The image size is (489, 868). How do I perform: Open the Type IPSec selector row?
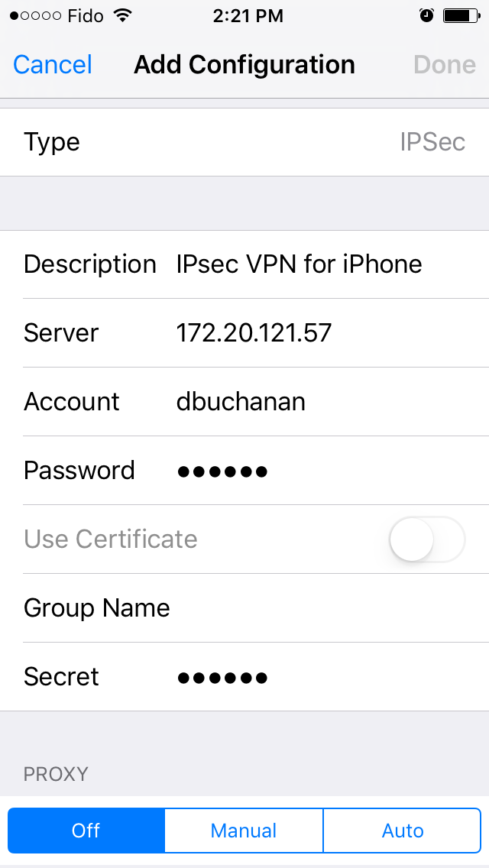pyautogui.click(x=244, y=142)
